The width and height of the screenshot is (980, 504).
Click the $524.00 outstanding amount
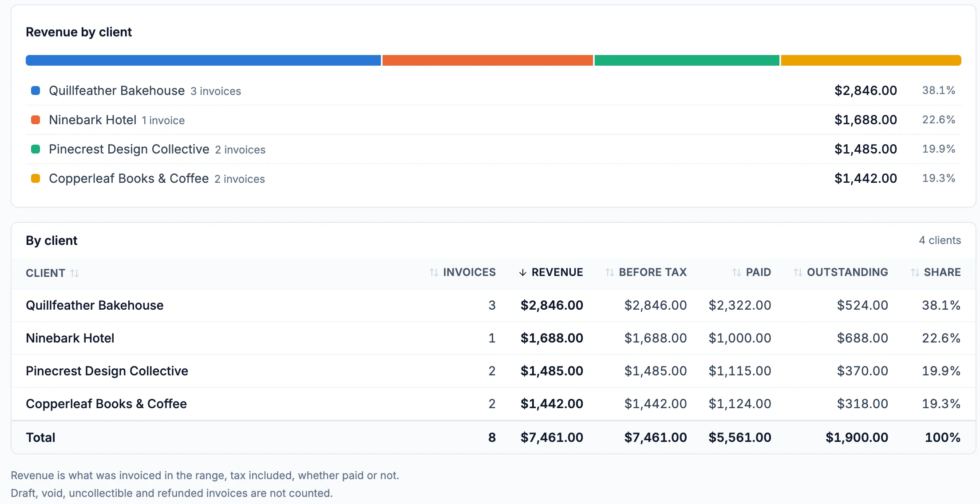tap(862, 305)
